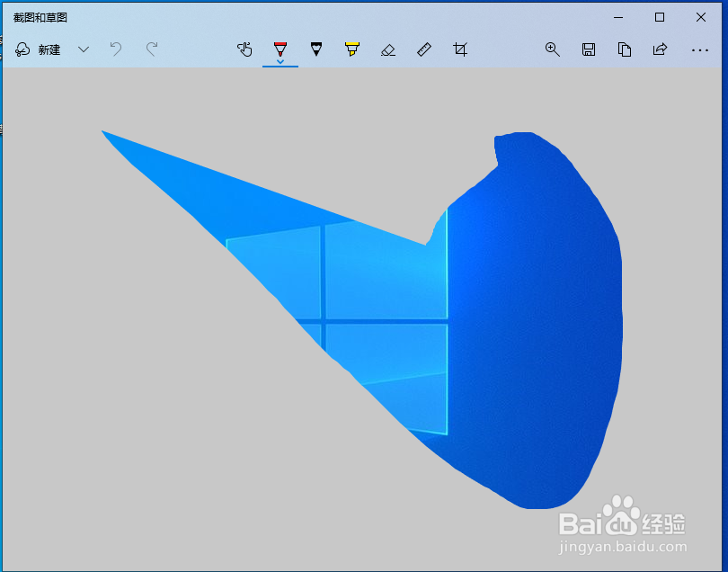Screen dimensions: 728x572
Task: Select the Eraser tool
Action: coord(388,49)
